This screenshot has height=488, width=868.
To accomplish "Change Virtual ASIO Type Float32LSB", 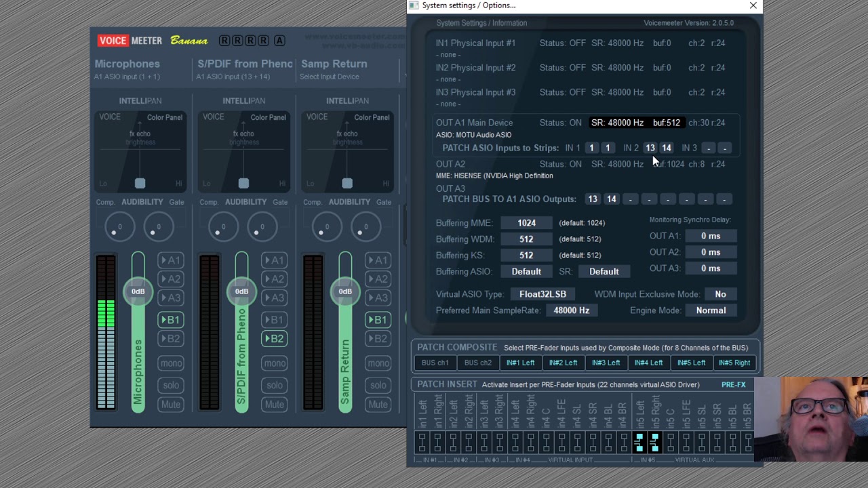I will [542, 294].
